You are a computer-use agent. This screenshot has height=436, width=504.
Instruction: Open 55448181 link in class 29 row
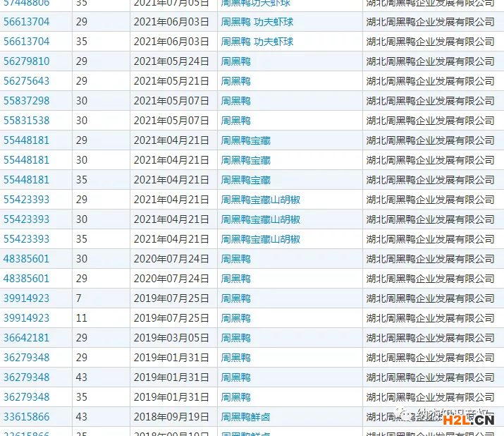point(26,140)
